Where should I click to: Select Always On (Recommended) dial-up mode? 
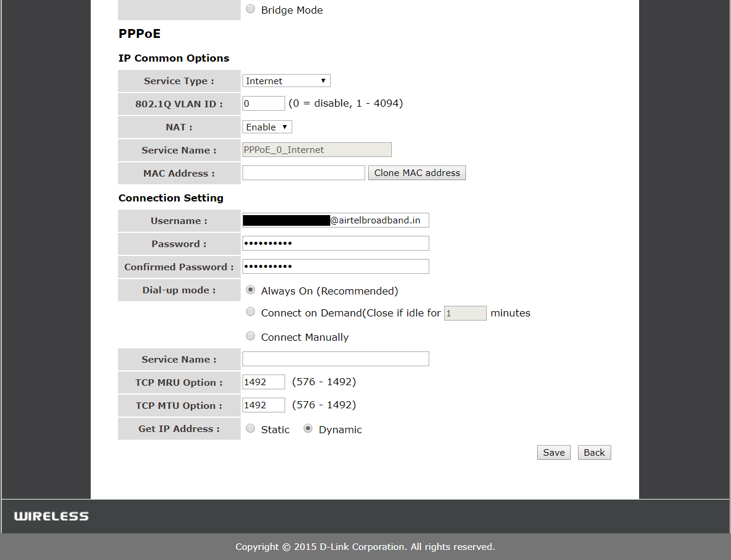click(251, 290)
